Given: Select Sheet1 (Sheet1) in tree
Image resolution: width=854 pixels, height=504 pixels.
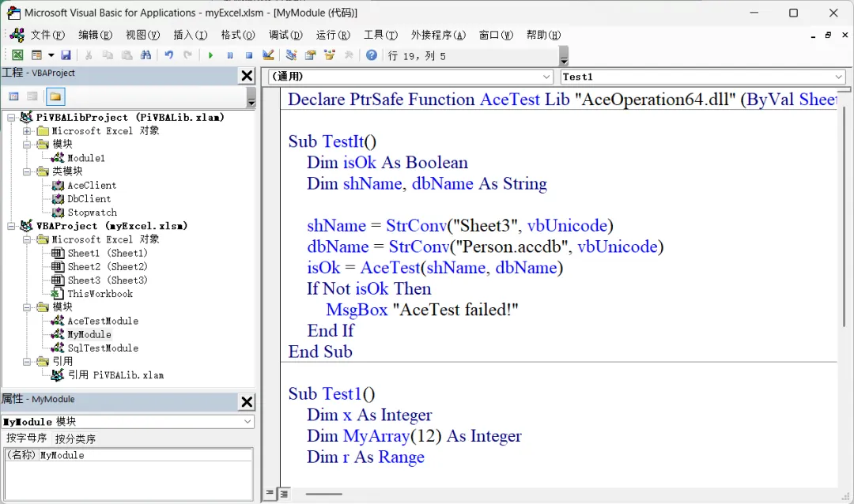Looking at the screenshot, I should [108, 253].
